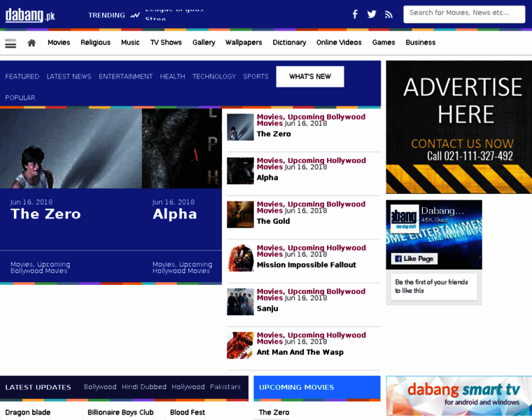Filter latest updates by Hollywood
Viewport: 532px width, 420px height.
pos(188,387)
